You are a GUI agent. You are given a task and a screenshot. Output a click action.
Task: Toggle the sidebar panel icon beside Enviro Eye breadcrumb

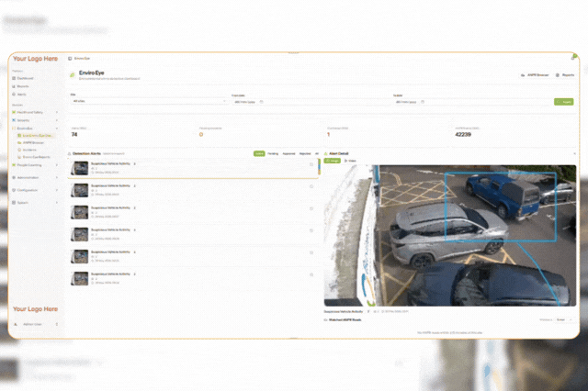[70, 59]
